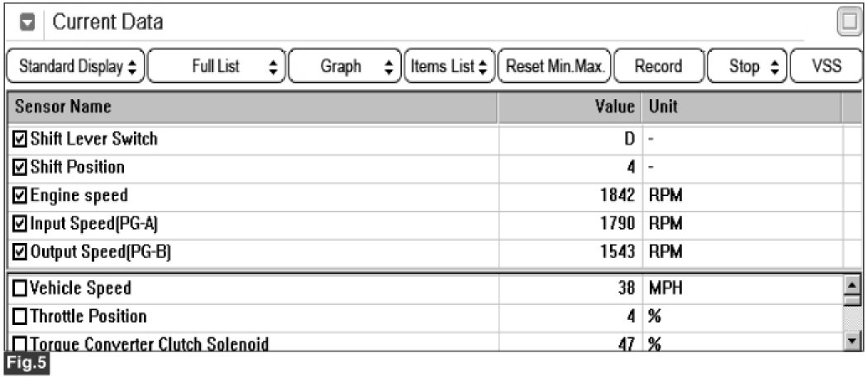The image size is (868, 377).
Task: Start recording with the Record button
Action: click(x=659, y=66)
